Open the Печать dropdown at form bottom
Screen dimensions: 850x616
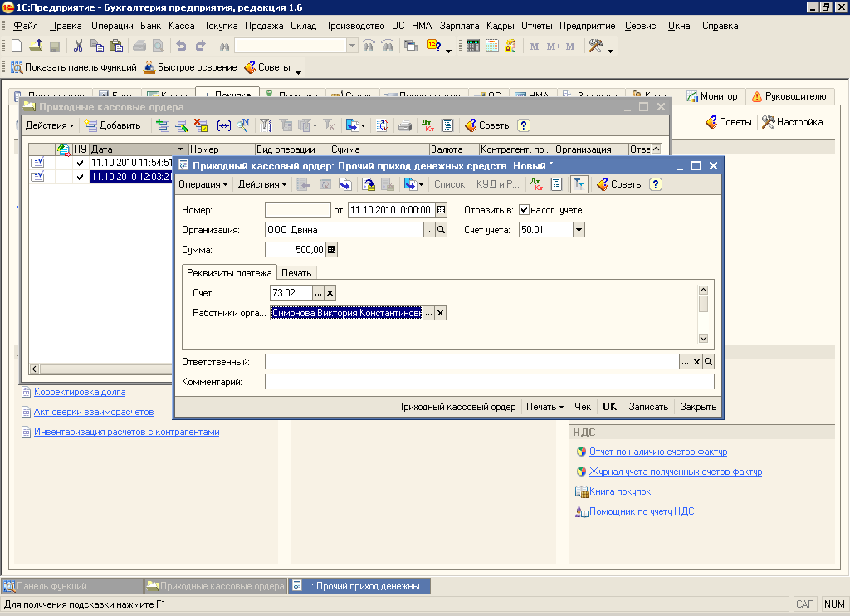(545, 407)
